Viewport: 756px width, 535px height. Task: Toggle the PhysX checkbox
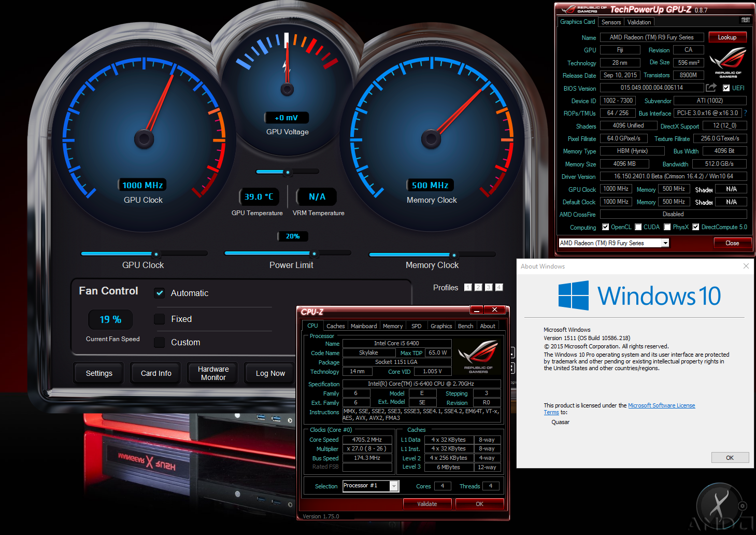coord(667,227)
